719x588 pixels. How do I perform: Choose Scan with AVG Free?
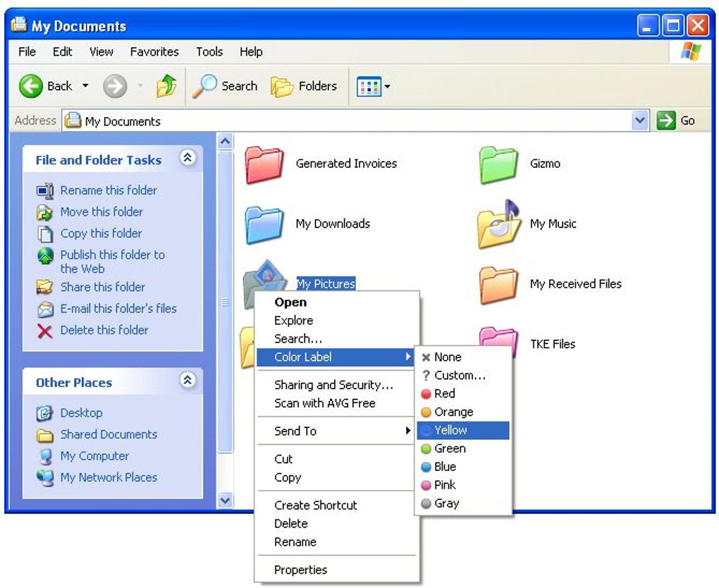(x=337, y=403)
